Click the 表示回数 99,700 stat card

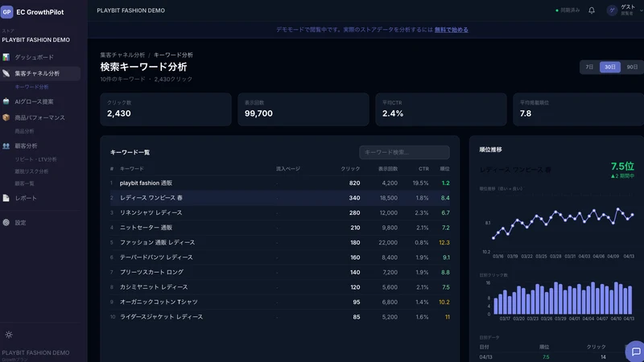pyautogui.click(x=303, y=109)
